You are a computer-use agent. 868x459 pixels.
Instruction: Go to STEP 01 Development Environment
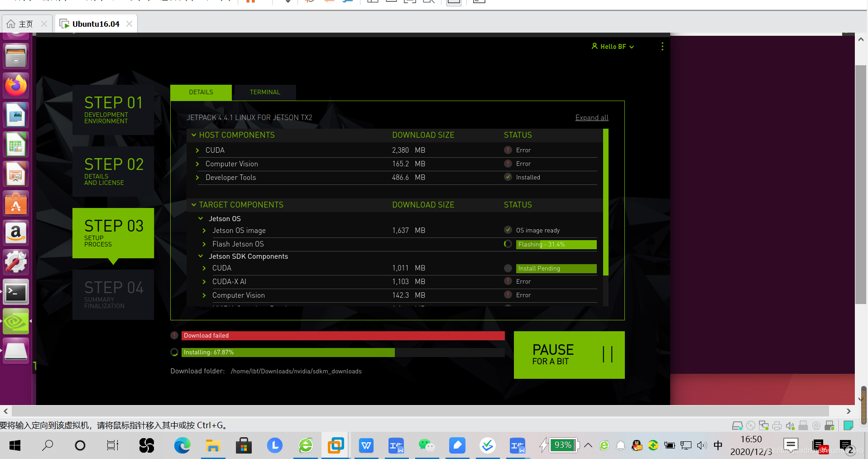point(113,110)
